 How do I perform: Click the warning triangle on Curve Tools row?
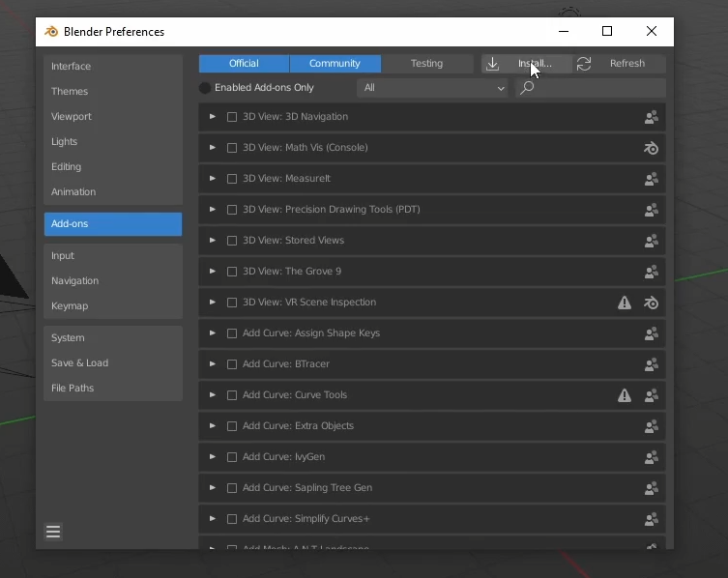[625, 395]
